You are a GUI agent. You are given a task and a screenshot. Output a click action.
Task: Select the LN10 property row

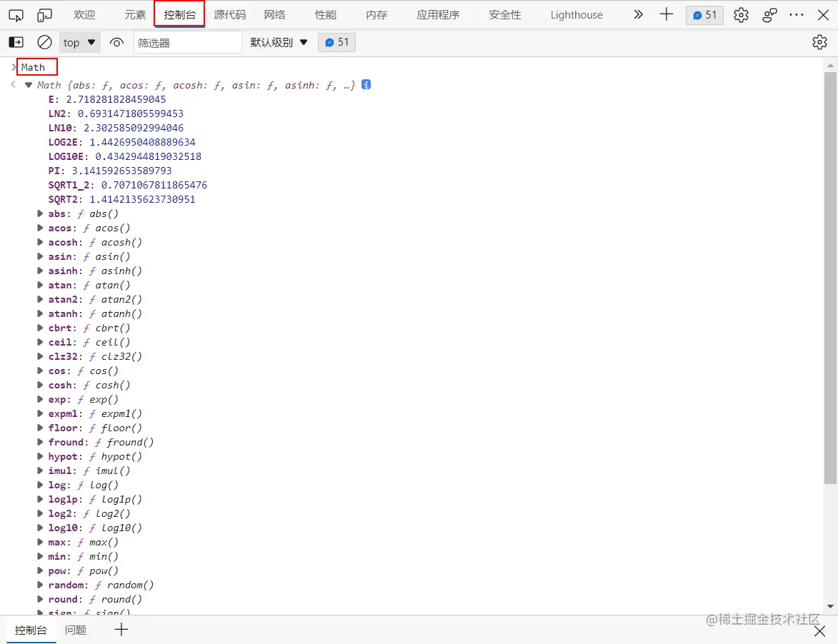click(x=116, y=129)
